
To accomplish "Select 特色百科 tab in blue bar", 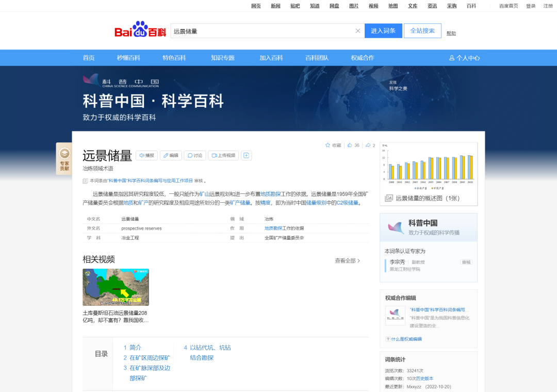I will [x=174, y=58].
